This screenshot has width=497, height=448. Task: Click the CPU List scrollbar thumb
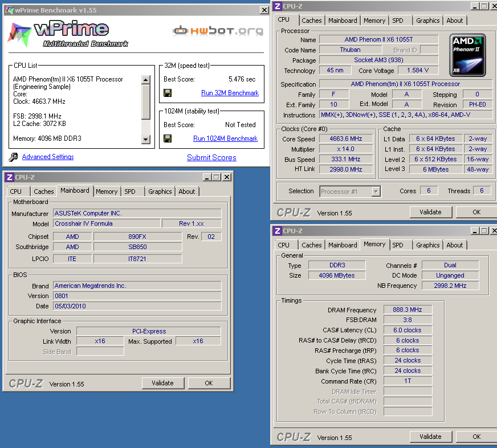[145, 101]
